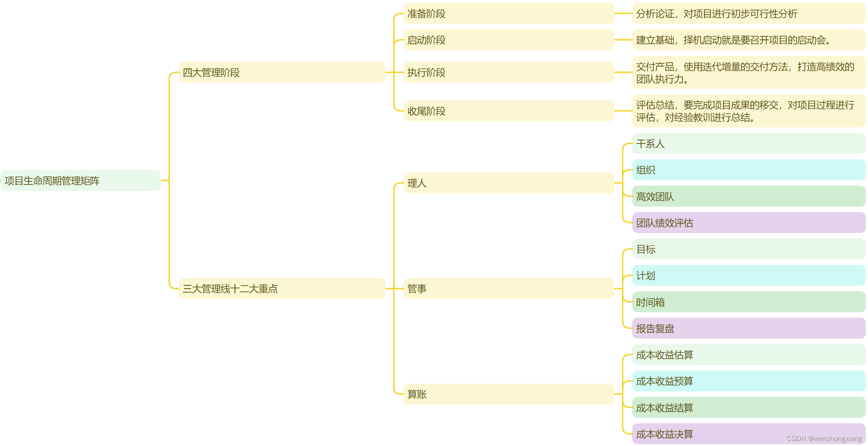
Task: Click the 算账 branch node
Action: tap(509, 394)
